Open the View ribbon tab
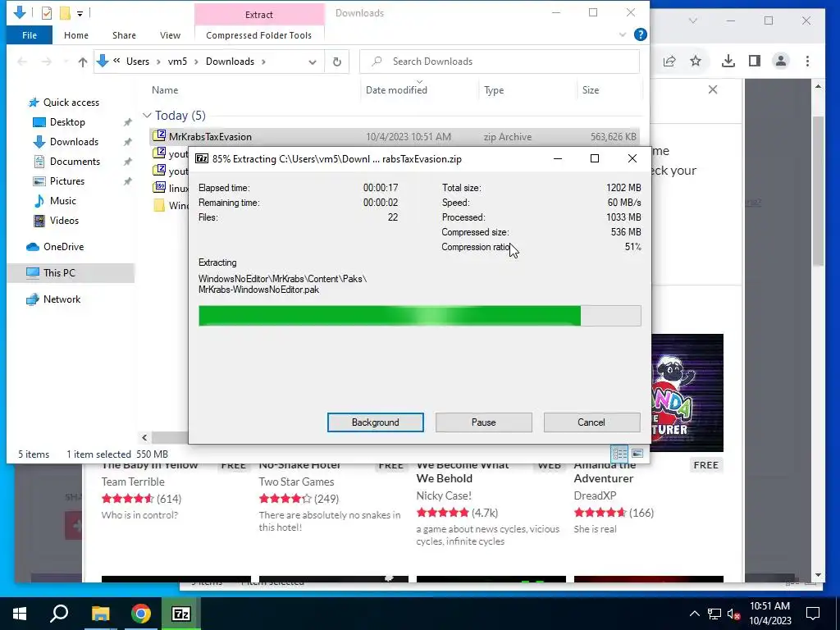This screenshot has width=840, height=630. (x=170, y=35)
